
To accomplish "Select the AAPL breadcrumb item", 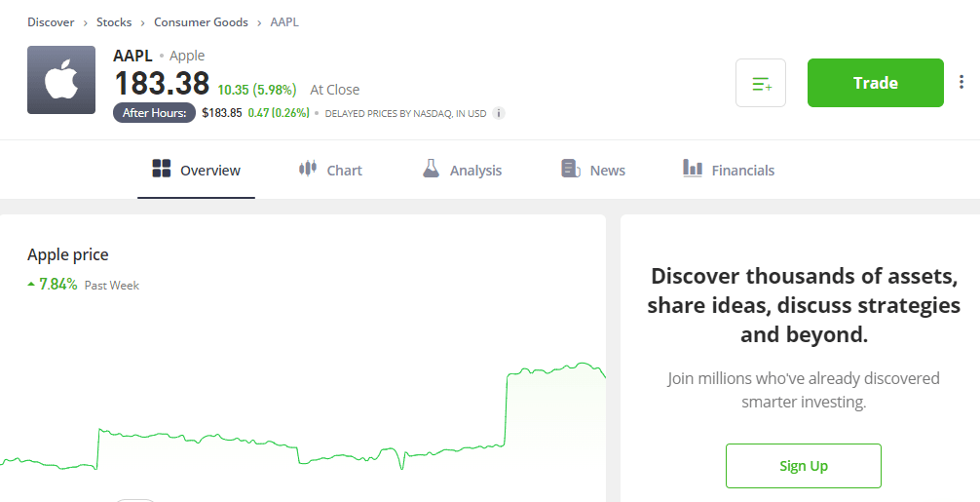I will pos(284,22).
